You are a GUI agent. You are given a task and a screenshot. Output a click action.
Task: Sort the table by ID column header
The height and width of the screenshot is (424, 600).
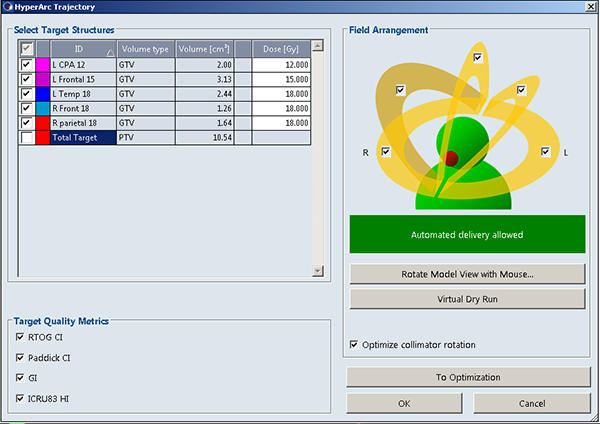[80, 48]
